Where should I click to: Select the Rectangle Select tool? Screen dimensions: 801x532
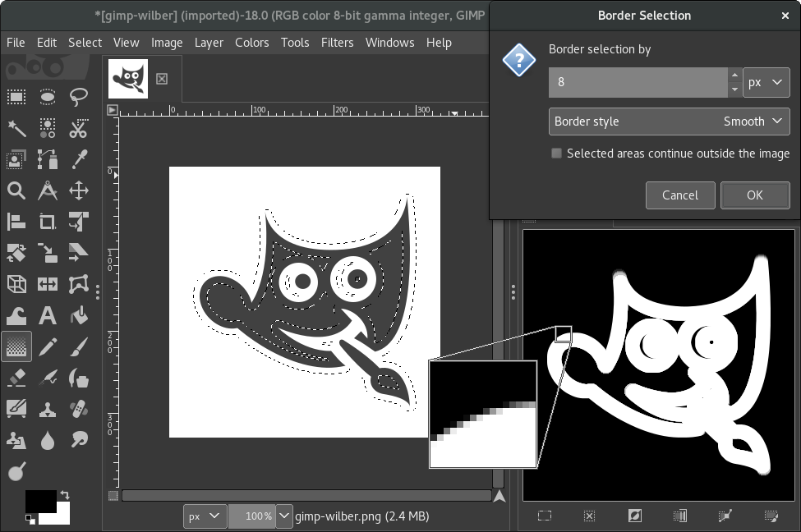(x=16, y=97)
